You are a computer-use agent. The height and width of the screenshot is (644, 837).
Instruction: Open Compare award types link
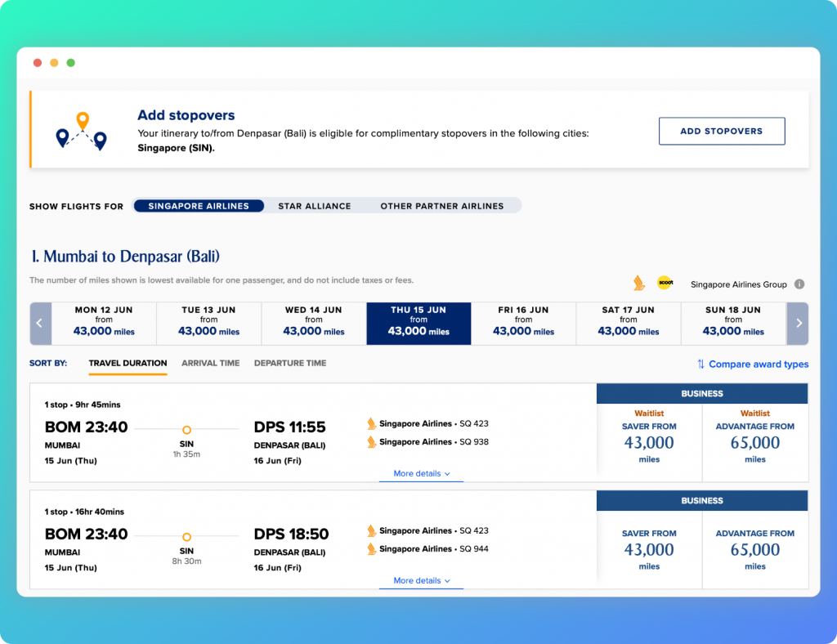pos(759,364)
